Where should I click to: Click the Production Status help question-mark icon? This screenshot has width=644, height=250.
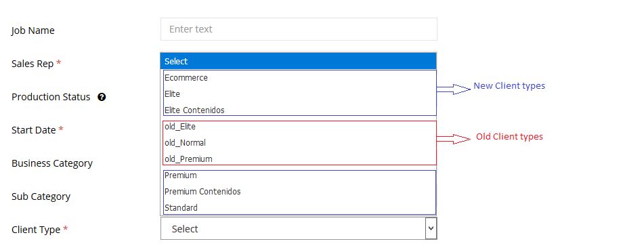[102, 97]
